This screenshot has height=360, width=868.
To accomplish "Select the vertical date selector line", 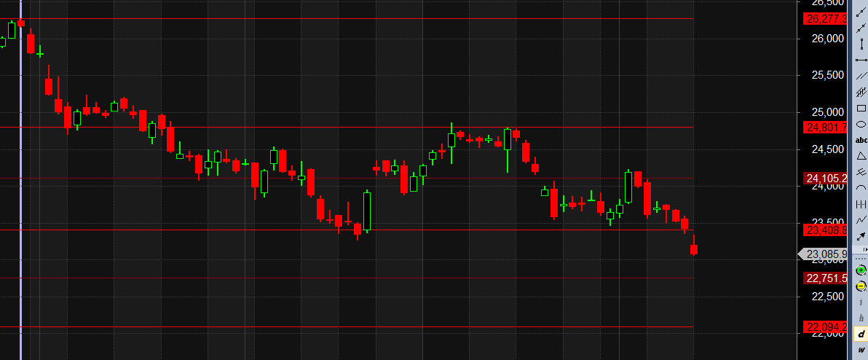I will click(21, 180).
